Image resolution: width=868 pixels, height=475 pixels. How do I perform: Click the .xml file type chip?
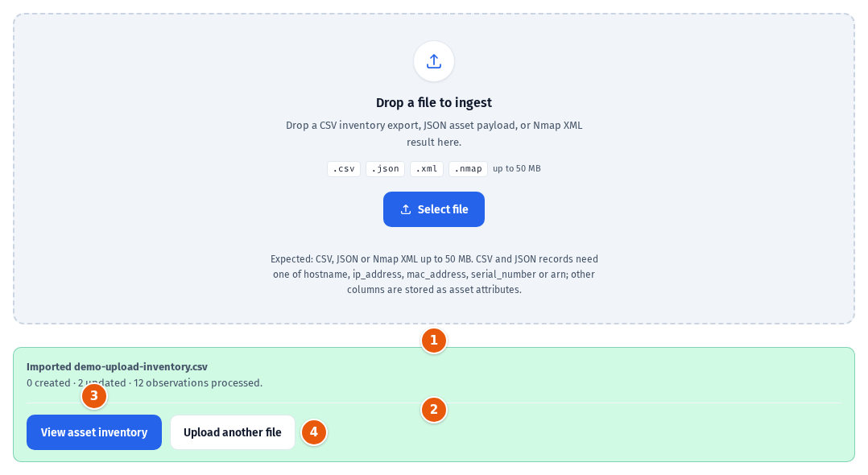click(x=427, y=169)
